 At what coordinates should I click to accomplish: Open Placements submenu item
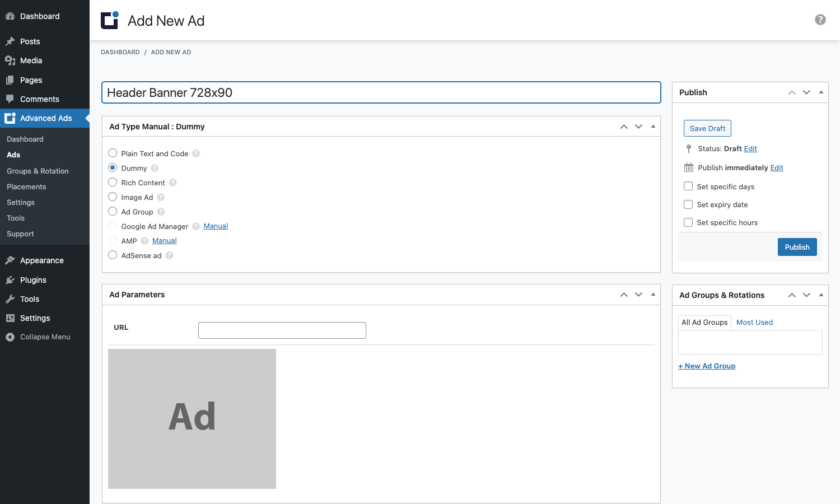pos(26,186)
